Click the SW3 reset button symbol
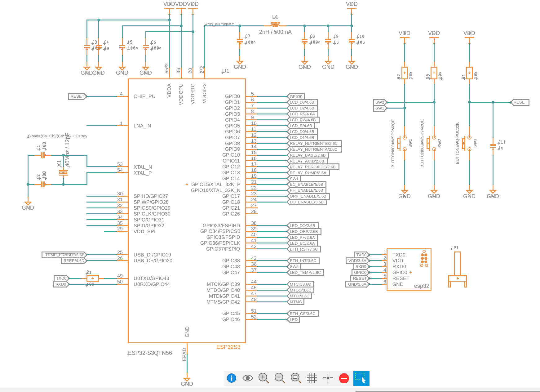The image size is (540, 392). click(x=467, y=143)
